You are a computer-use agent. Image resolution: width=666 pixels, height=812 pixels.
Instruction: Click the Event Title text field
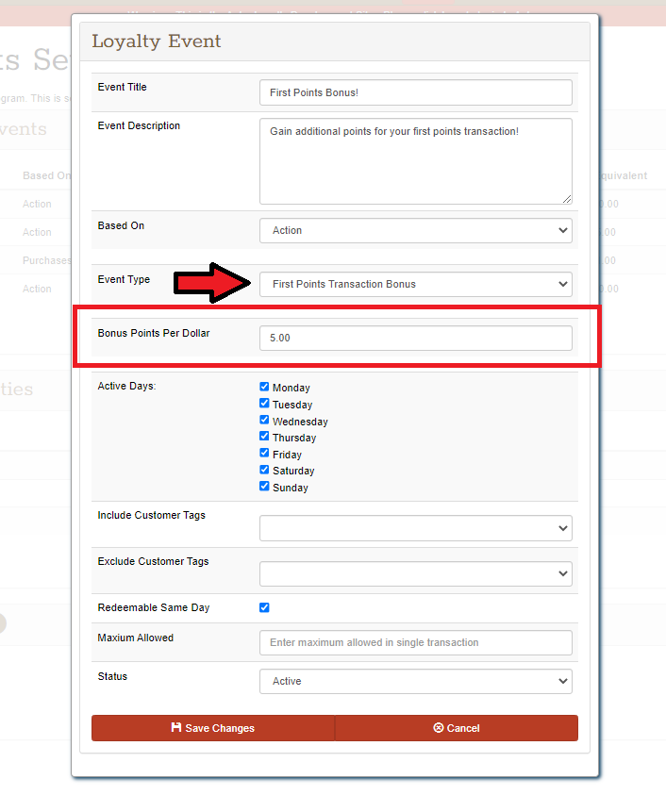[415, 92]
